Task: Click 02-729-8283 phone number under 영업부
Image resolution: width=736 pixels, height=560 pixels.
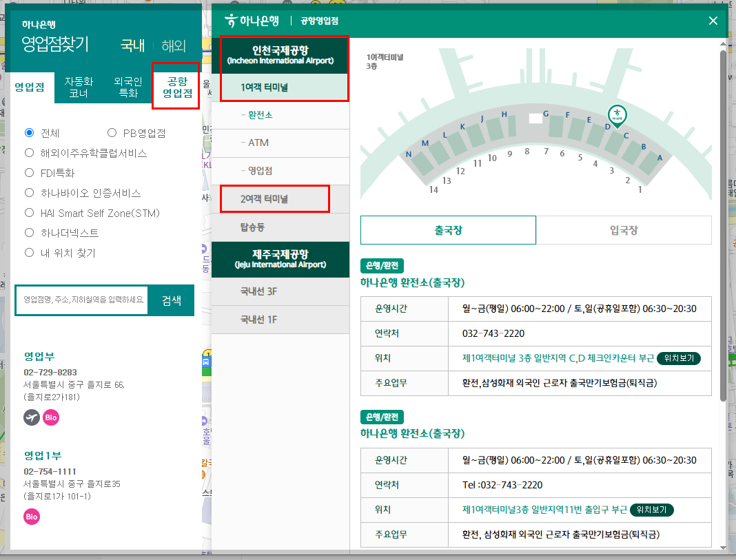Action: pos(50,373)
